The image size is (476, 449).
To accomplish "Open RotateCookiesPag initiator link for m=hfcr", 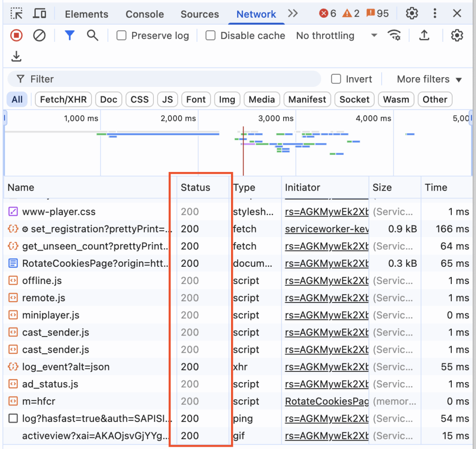I will tap(327, 401).
